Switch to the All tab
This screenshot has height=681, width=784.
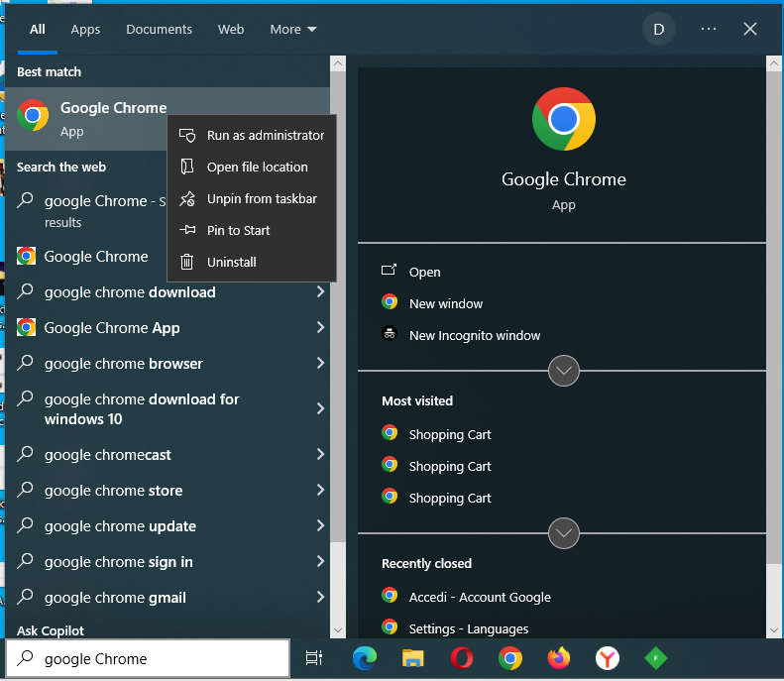(38, 30)
